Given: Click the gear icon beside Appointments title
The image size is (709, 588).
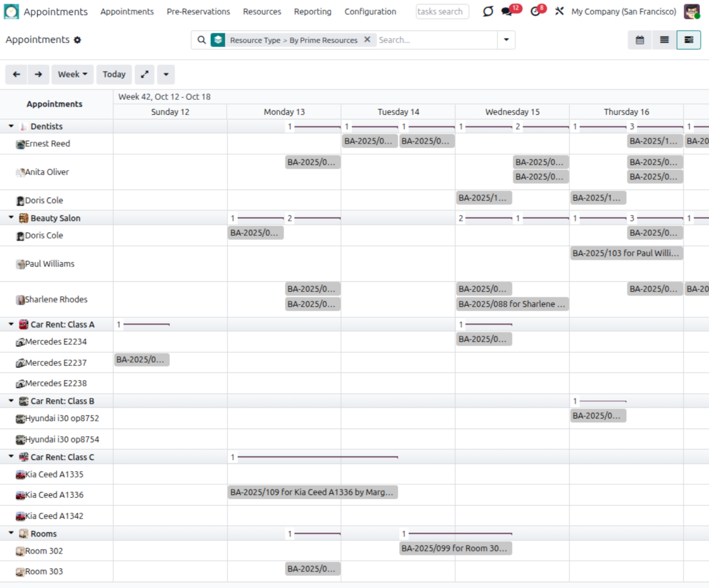Looking at the screenshot, I should coord(78,40).
